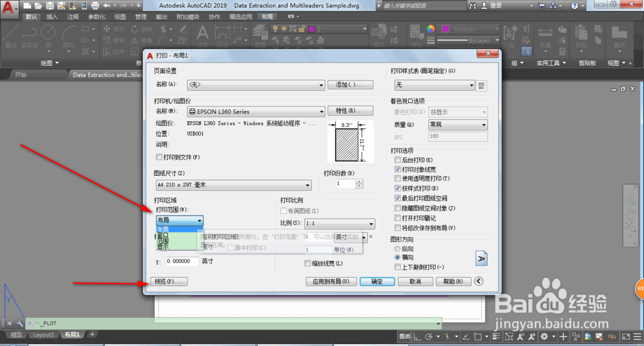The width and height of the screenshot is (644, 346).
Task: Click the Save icon in quick access toolbar
Action: (50, 6)
